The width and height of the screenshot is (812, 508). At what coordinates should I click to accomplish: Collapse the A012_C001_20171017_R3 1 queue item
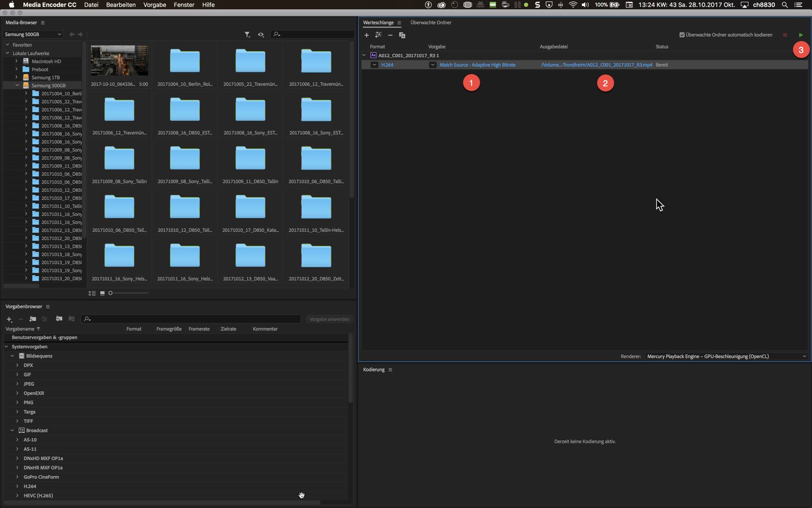pos(364,55)
